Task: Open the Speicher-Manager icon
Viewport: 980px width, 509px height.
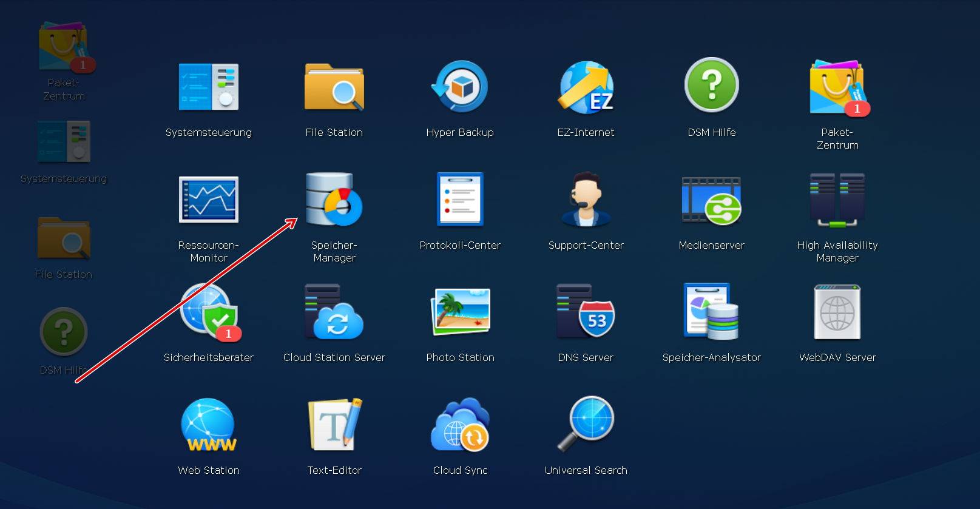Action: [x=334, y=200]
